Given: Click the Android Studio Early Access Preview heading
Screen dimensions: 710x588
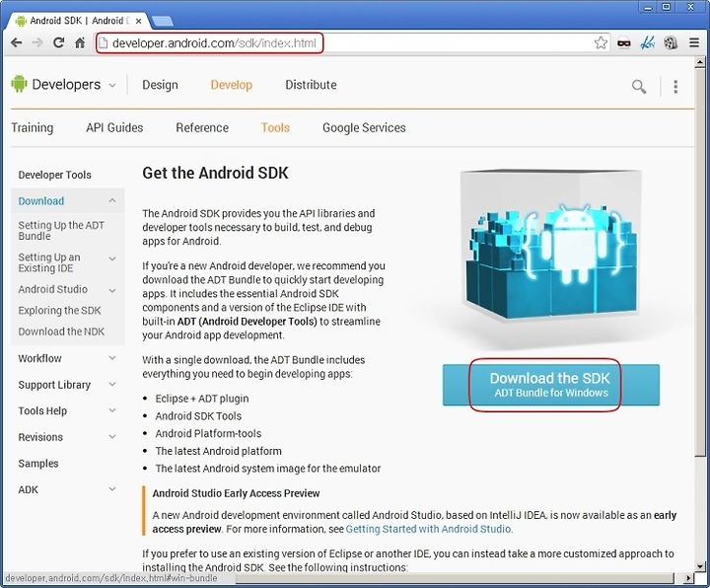Looking at the screenshot, I should pos(236,493).
